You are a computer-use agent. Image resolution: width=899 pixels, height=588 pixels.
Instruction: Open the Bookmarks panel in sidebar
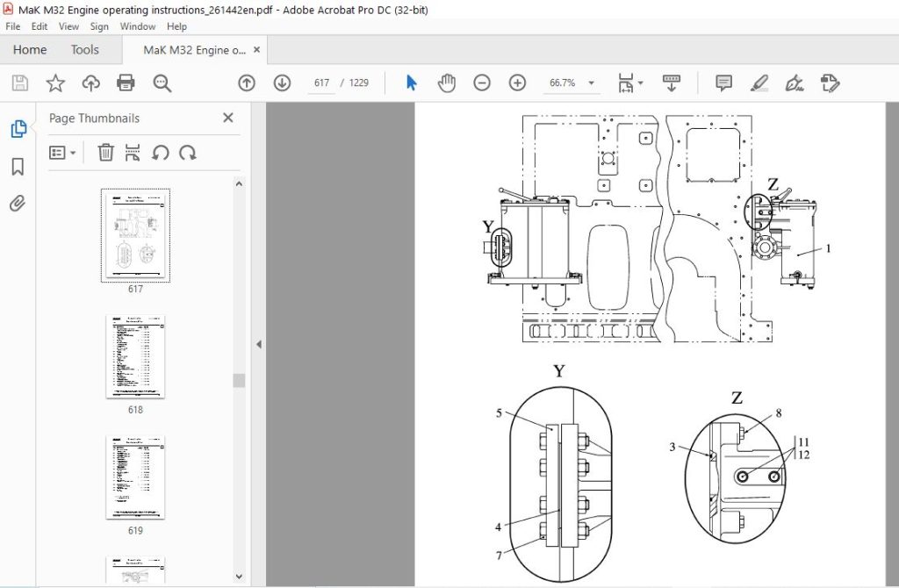tap(18, 167)
